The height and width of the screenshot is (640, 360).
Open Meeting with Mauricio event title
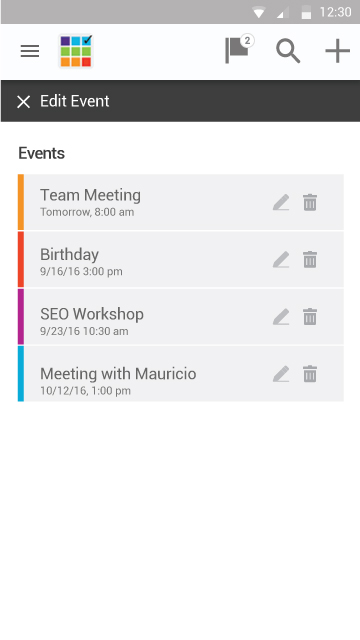[118, 373]
